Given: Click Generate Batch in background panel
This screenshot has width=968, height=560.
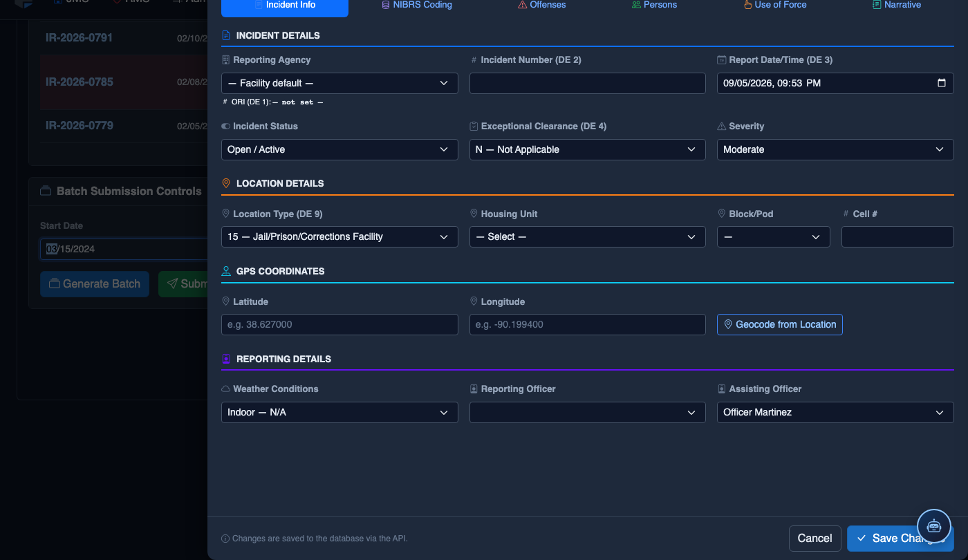Looking at the screenshot, I should point(95,283).
